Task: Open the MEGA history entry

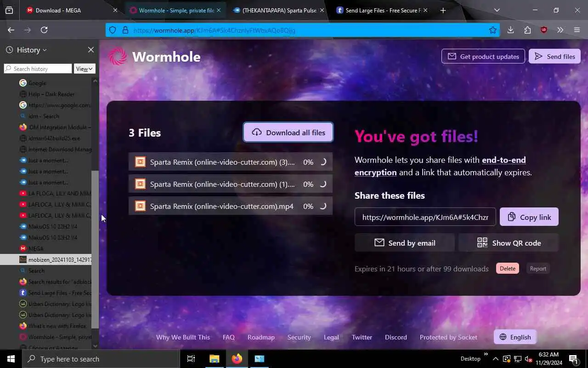Action: tap(46, 248)
